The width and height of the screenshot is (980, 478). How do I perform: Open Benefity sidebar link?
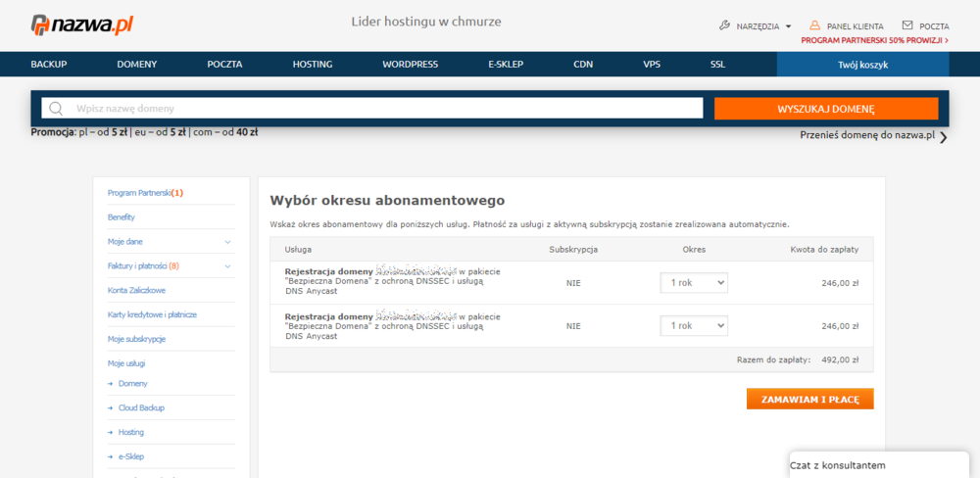122,217
